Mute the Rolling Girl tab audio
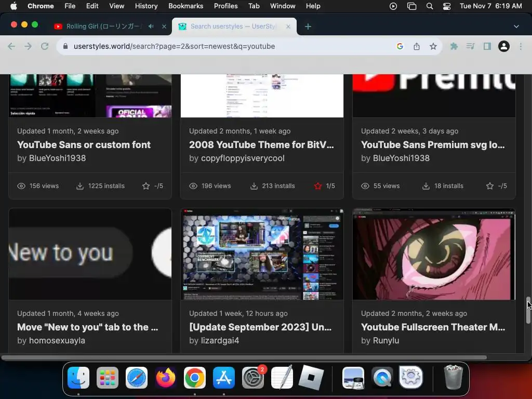532x399 pixels. [x=151, y=26]
